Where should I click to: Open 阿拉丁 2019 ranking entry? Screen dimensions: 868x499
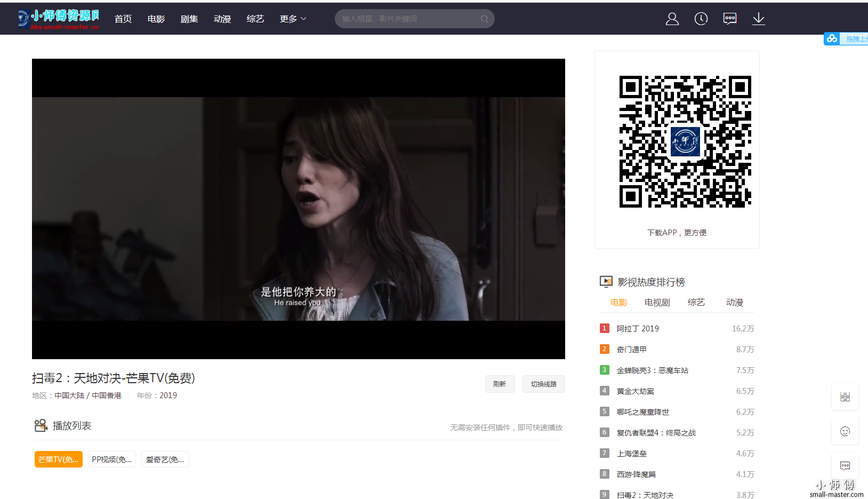point(638,329)
